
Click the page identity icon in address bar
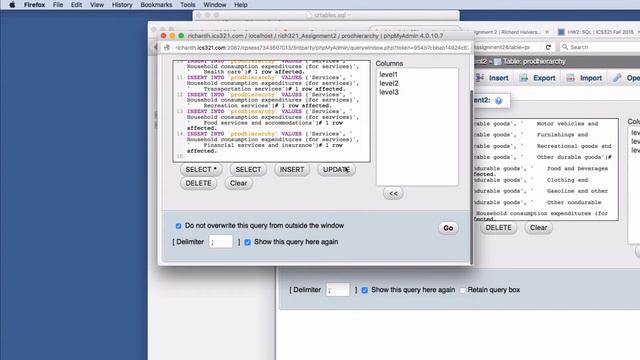(x=167, y=48)
